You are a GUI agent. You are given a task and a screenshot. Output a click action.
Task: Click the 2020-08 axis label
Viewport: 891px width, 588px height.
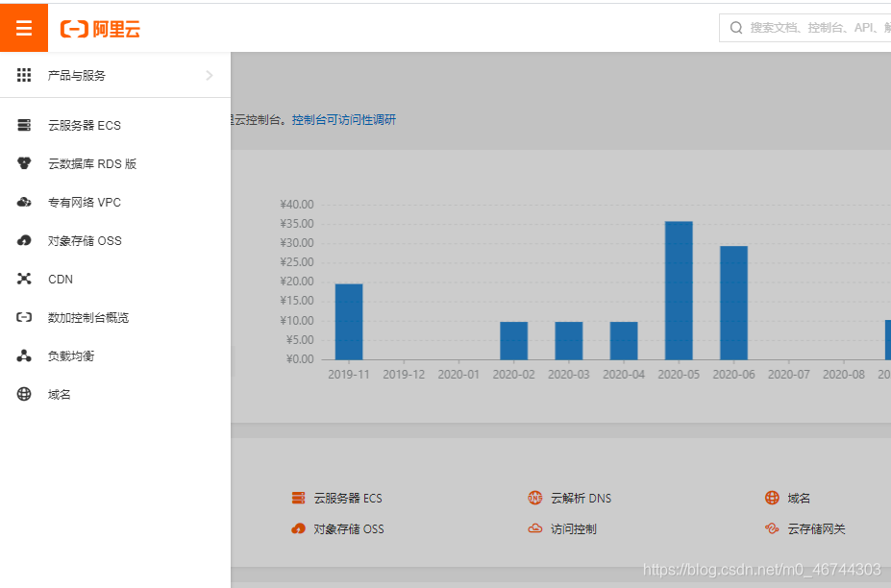pos(844,375)
